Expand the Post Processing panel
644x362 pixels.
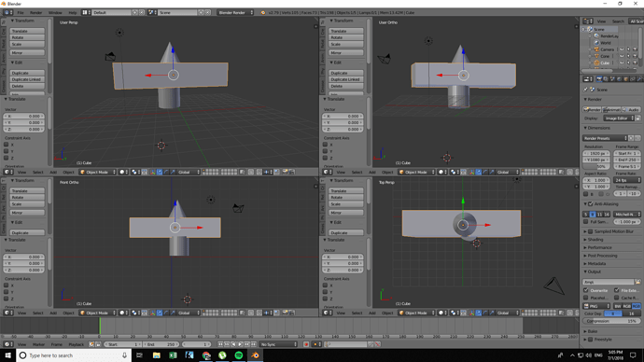tap(602, 256)
